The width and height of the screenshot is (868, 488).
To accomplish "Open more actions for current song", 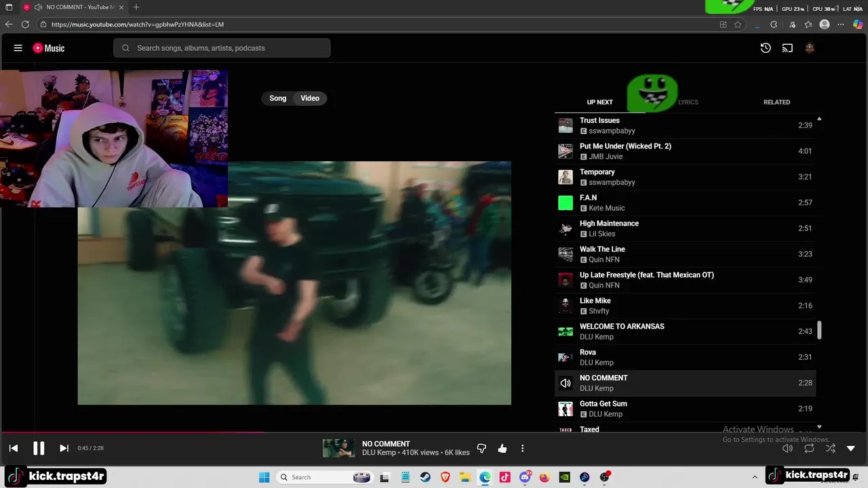I will click(522, 449).
